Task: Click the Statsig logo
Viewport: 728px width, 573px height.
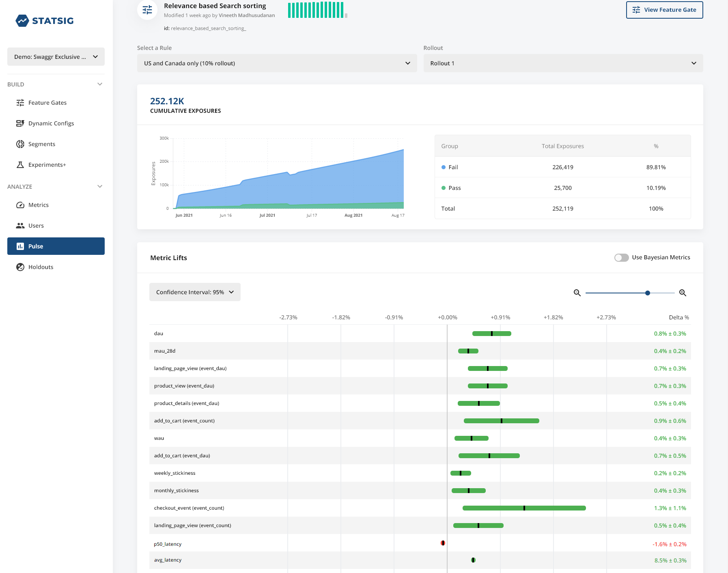Action: point(45,21)
